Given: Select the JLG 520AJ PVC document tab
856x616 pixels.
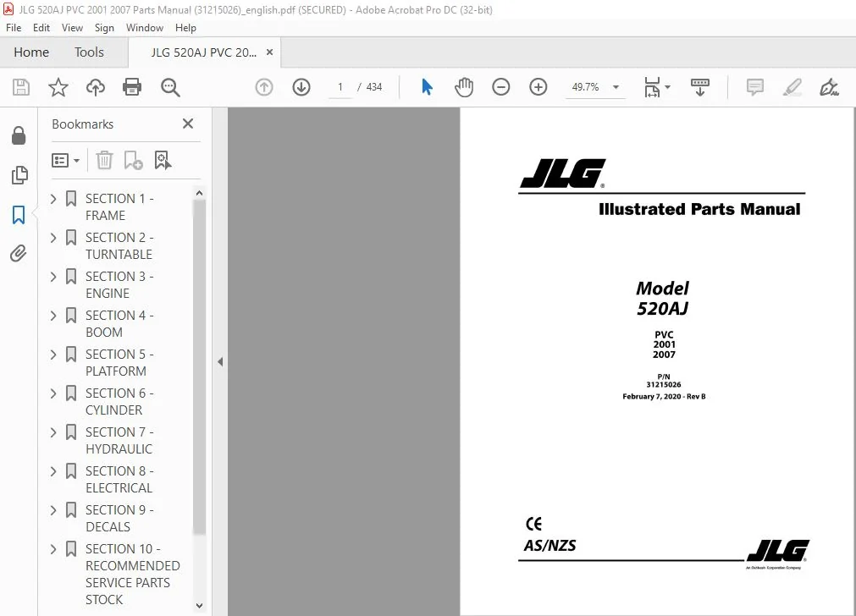Looking at the screenshot, I should click(203, 52).
